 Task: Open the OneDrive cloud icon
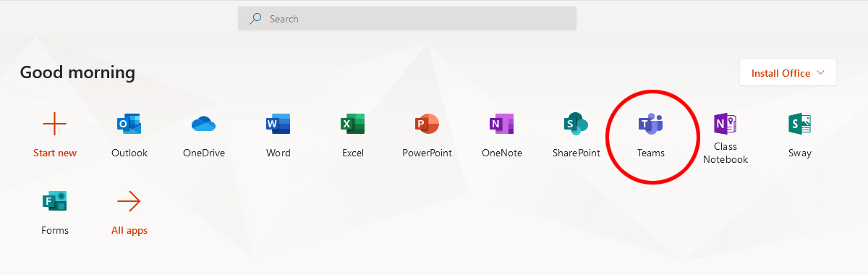204,124
